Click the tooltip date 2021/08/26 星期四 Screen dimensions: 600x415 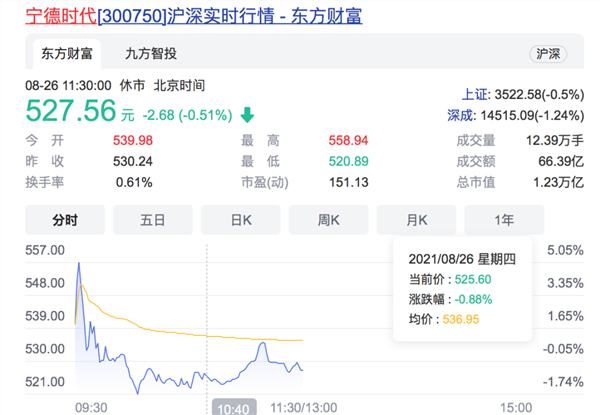pyautogui.click(x=462, y=259)
